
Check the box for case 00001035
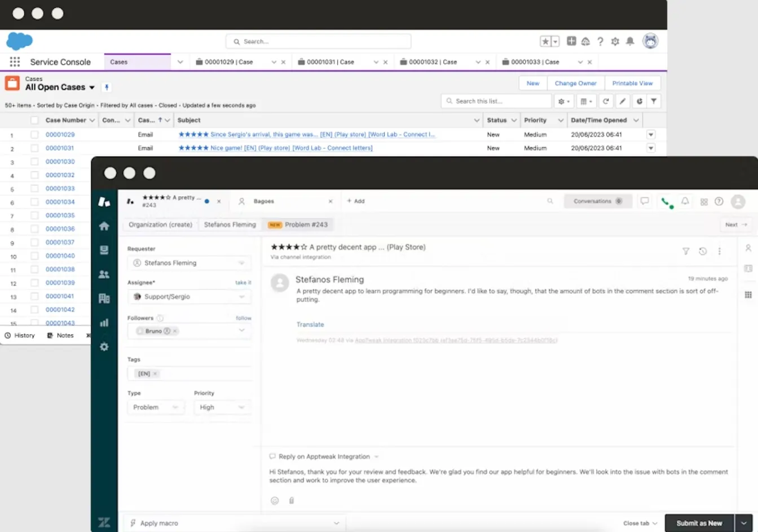click(x=34, y=216)
